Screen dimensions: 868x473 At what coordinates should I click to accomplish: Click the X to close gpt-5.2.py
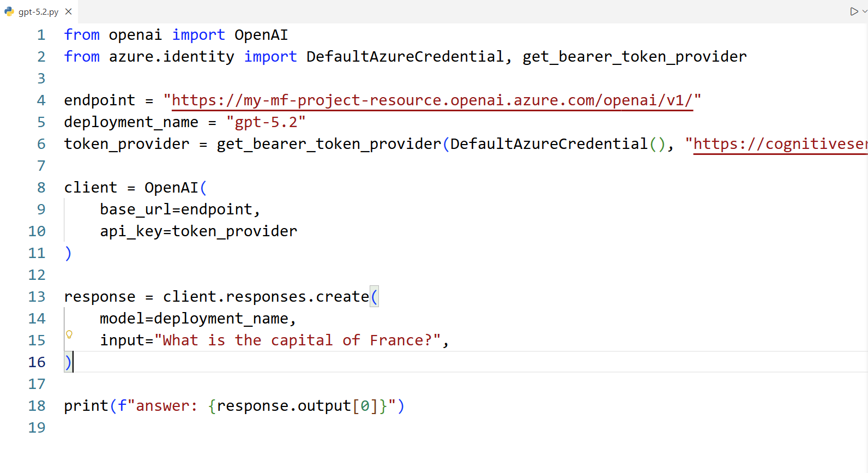coord(68,11)
